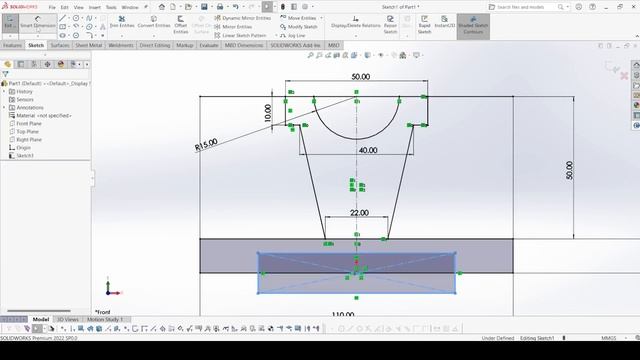Select the Line sketch tool
This screenshot has width=640, height=360.
coord(62,18)
